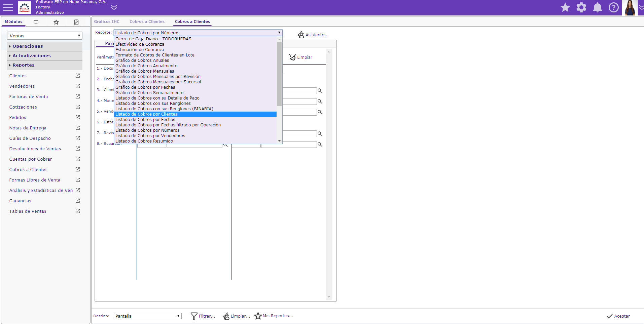Open Tablas de Ventas external icon
This screenshot has height=324, width=644.
78,211
